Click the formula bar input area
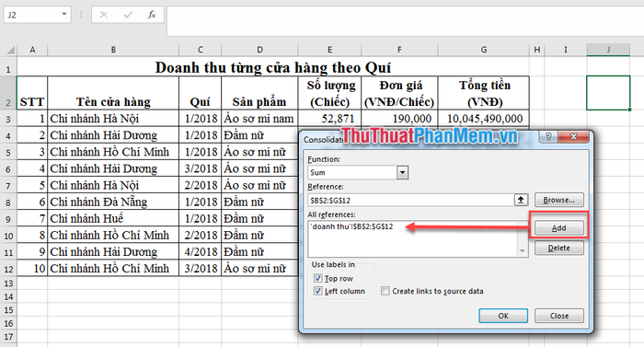 tap(405, 20)
